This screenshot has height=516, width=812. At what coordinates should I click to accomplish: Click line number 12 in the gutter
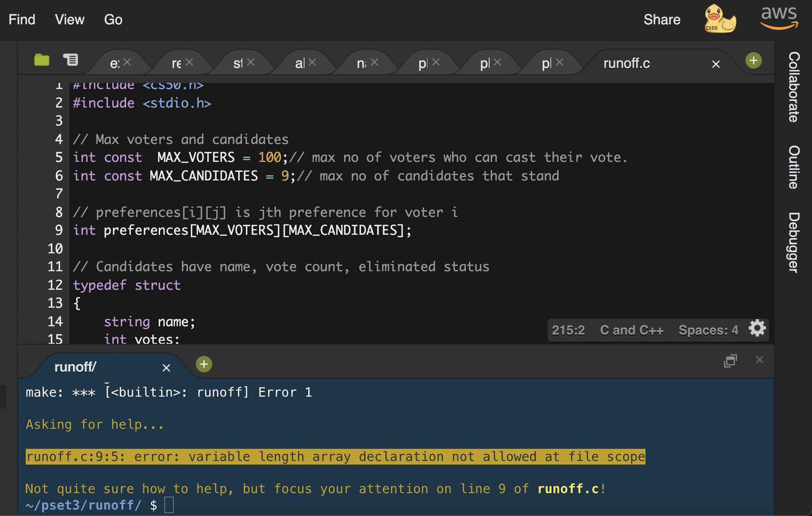coord(55,285)
